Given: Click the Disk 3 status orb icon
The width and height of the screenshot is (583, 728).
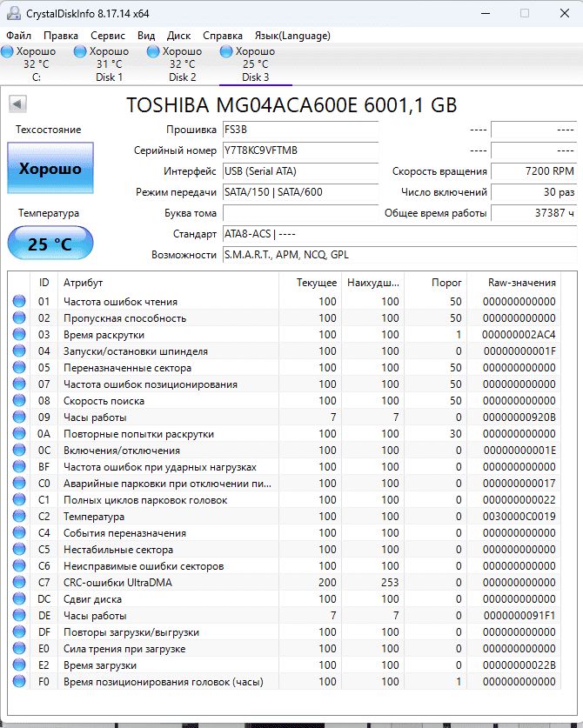Looking at the screenshot, I should [x=226, y=52].
